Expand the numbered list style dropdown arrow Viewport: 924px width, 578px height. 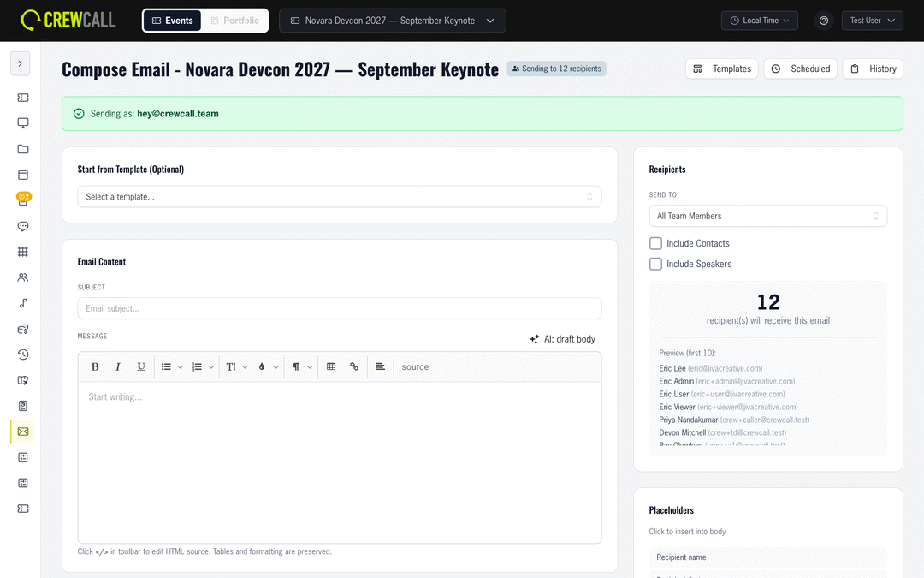coord(211,367)
